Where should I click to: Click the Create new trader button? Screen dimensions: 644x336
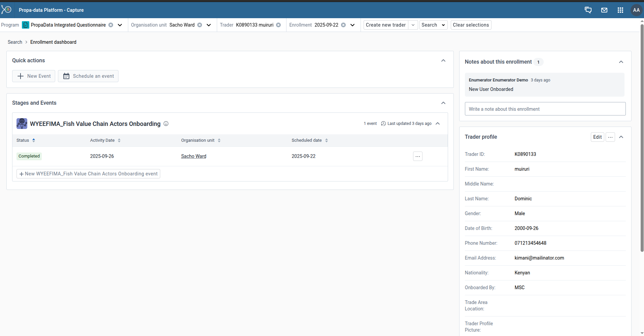click(385, 25)
